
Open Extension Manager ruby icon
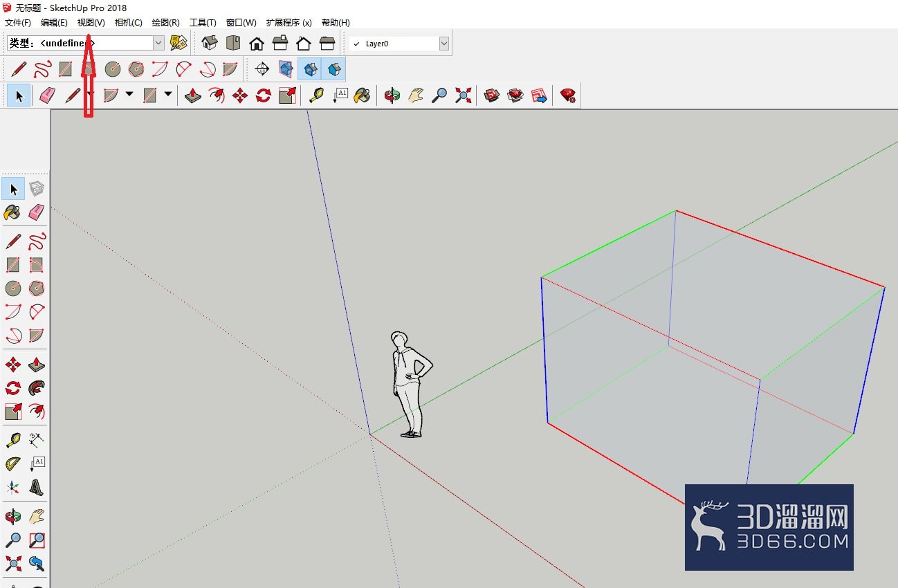tap(568, 95)
